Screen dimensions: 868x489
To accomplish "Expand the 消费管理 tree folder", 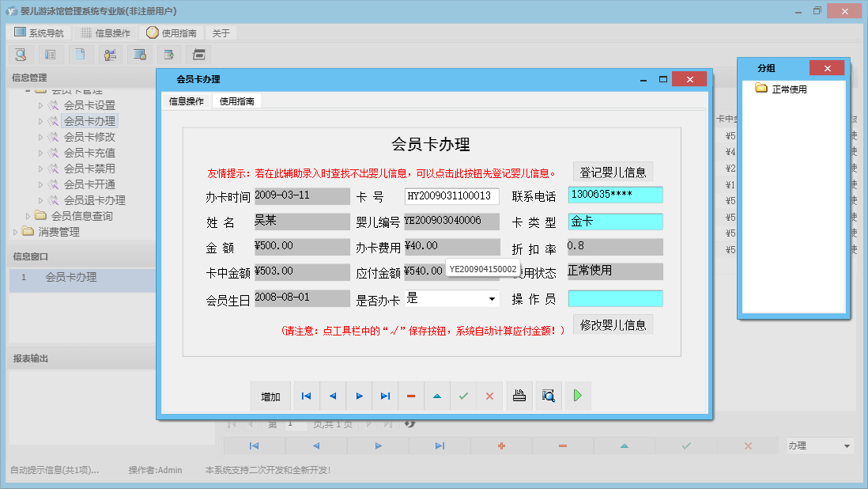I will [14, 231].
